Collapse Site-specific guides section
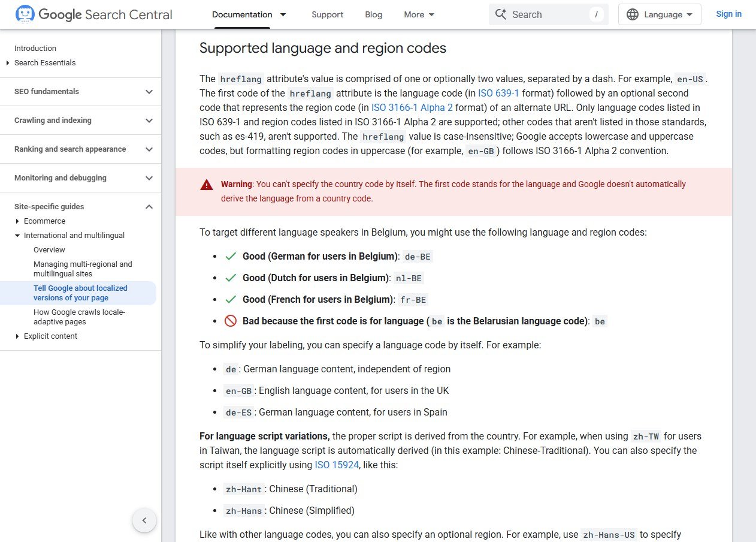Image resolution: width=756 pixels, height=542 pixels. (149, 207)
